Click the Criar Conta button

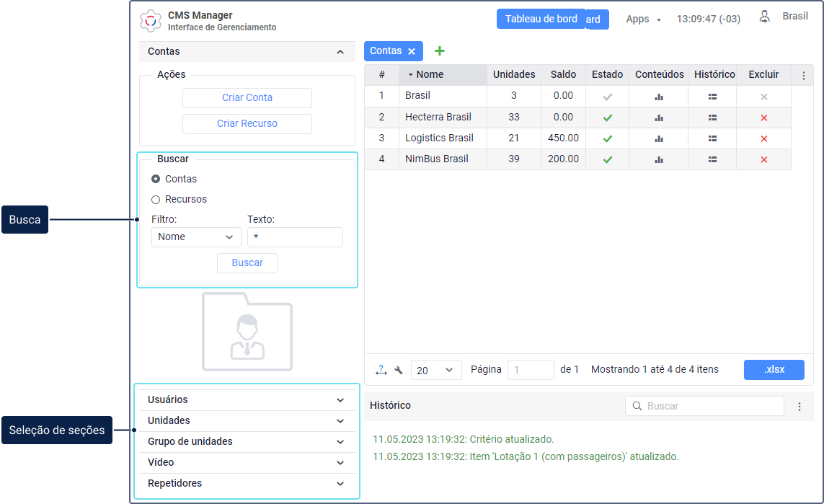coord(247,98)
